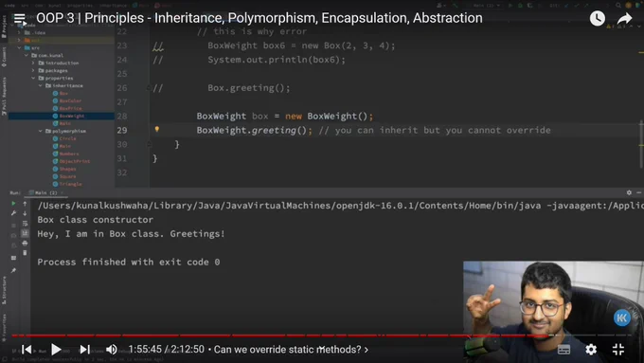This screenshot has width=644, height=363.
Task: Open Project tool window tab
Action: [x=4, y=27]
